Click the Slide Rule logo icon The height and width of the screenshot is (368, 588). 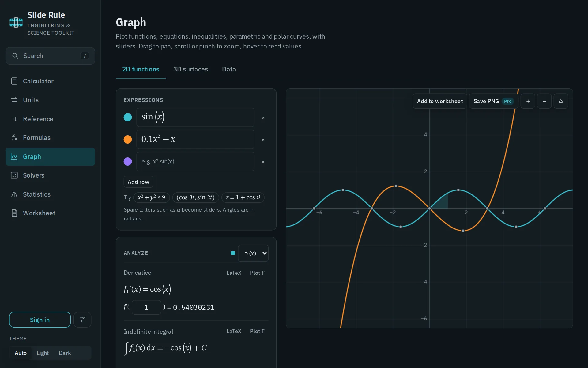[16, 23]
